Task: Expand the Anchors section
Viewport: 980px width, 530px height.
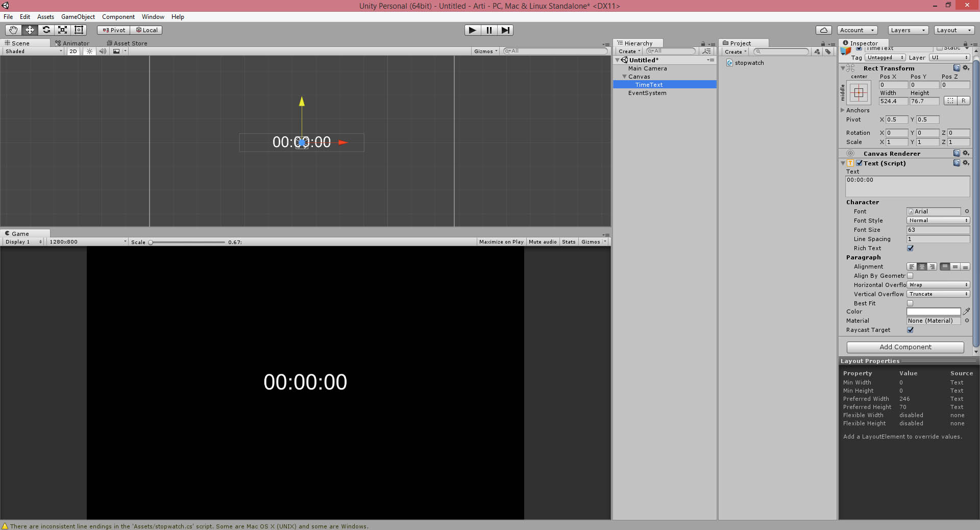Action: (x=843, y=110)
